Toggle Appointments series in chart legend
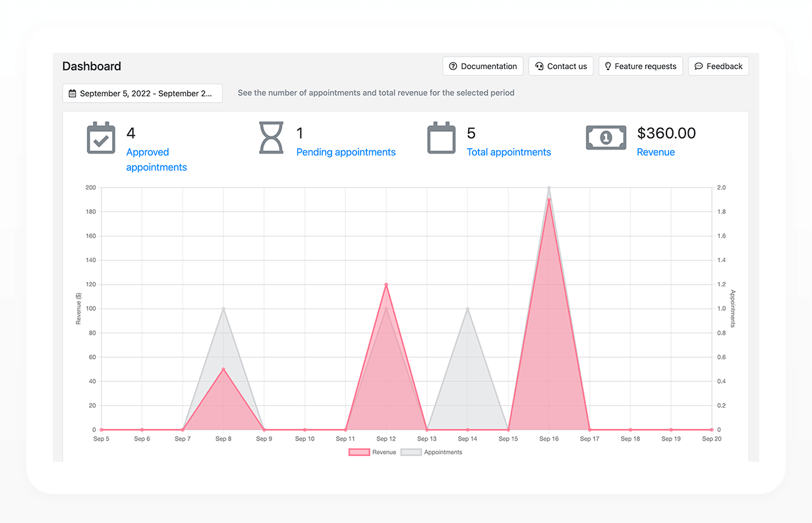This screenshot has height=523, width=812. click(431, 452)
